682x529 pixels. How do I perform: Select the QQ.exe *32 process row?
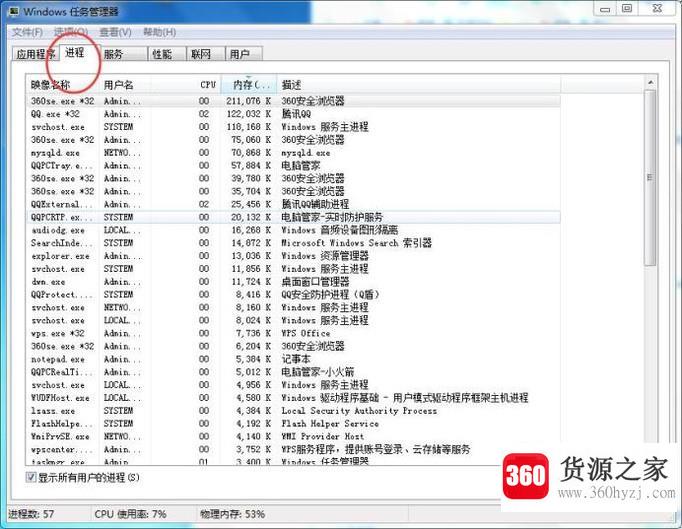coord(293,114)
